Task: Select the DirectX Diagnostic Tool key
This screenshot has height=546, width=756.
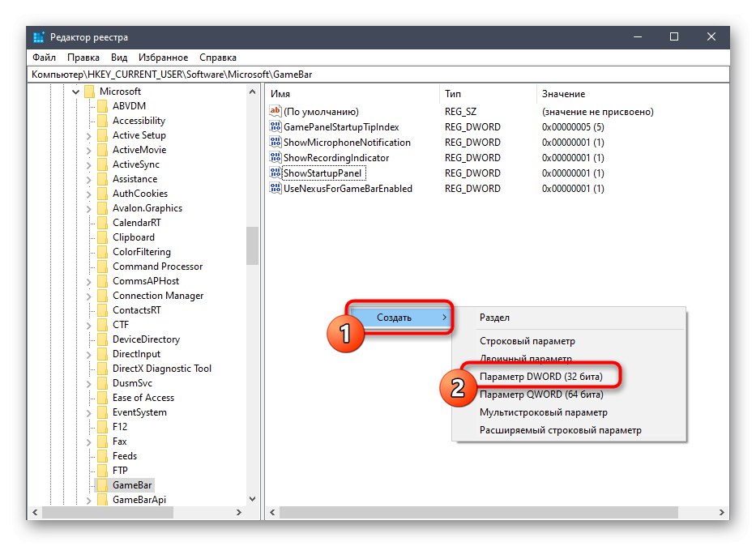Action: [161, 369]
